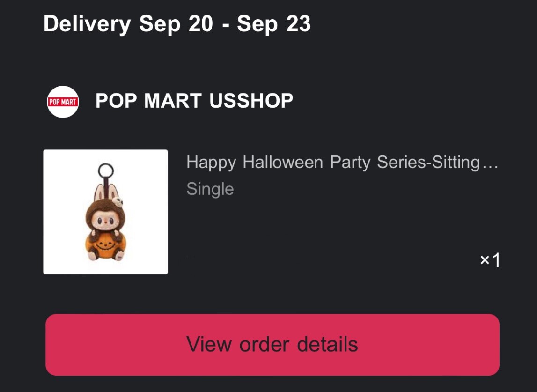Click the ×1 quantity indicator
The width and height of the screenshot is (537, 392).
coord(490,260)
